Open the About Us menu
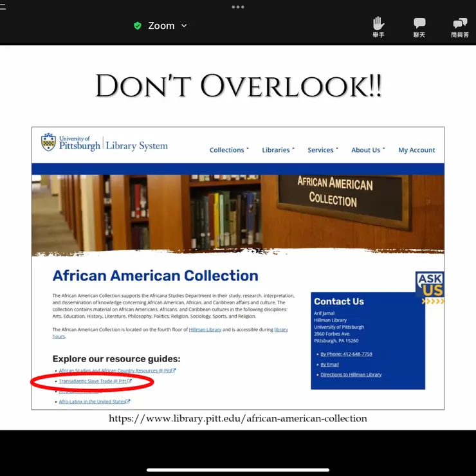The height and width of the screenshot is (476, 476). click(x=368, y=150)
